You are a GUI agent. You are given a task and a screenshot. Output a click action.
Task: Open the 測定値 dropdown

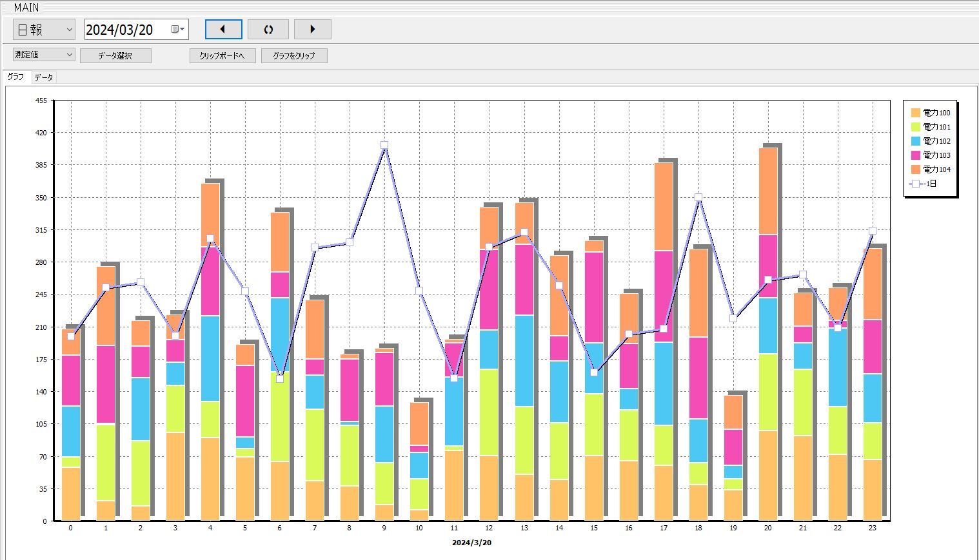pos(69,55)
